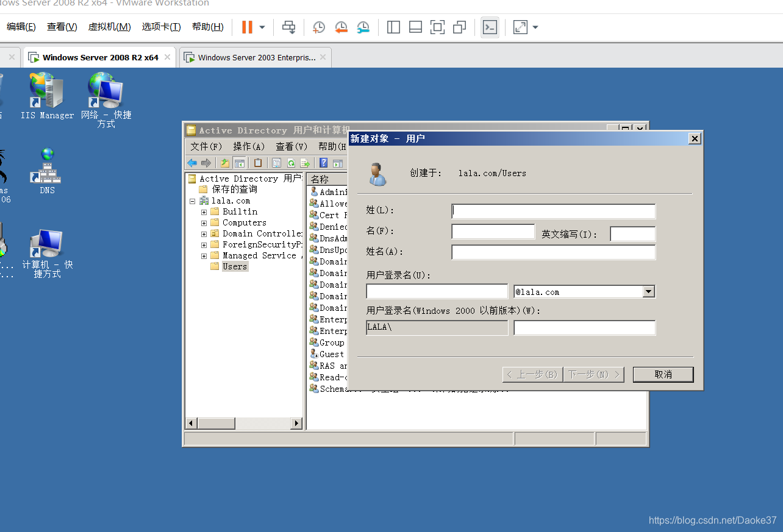Expand the Builtin folder node
This screenshot has width=783, height=532.
204,212
